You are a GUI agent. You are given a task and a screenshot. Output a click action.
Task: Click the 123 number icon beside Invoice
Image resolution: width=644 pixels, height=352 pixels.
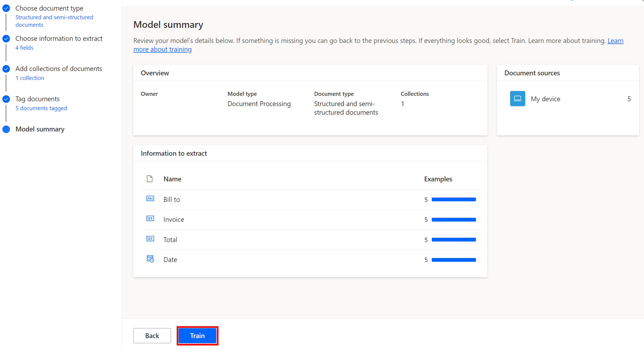point(150,219)
